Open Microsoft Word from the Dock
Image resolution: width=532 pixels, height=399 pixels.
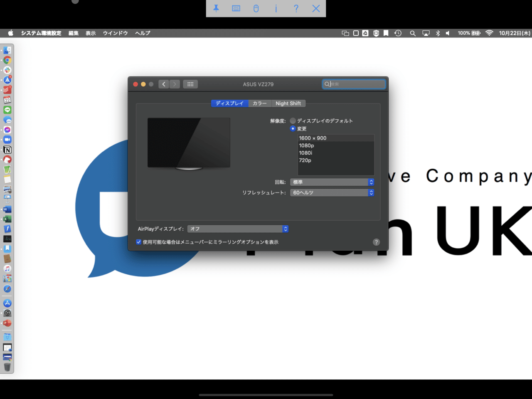(7, 209)
